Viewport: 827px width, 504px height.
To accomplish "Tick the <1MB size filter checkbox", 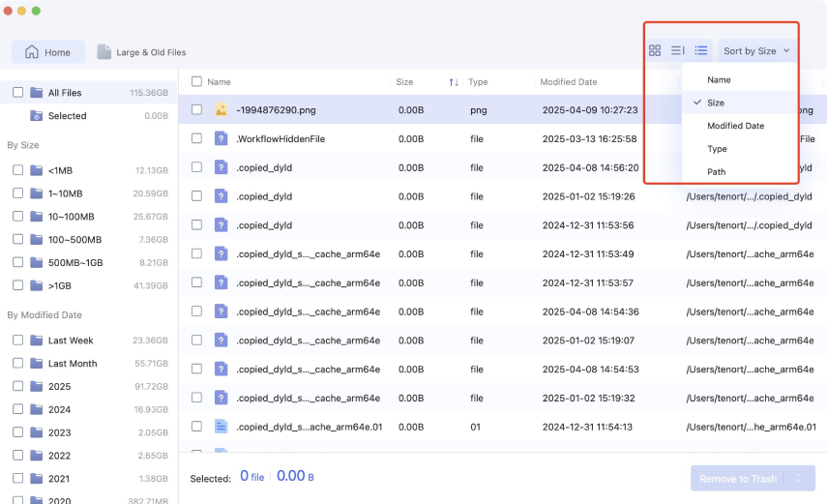I will point(18,170).
